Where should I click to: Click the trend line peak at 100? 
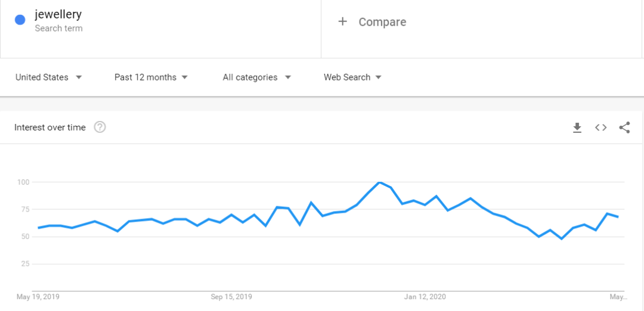[379, 182]
